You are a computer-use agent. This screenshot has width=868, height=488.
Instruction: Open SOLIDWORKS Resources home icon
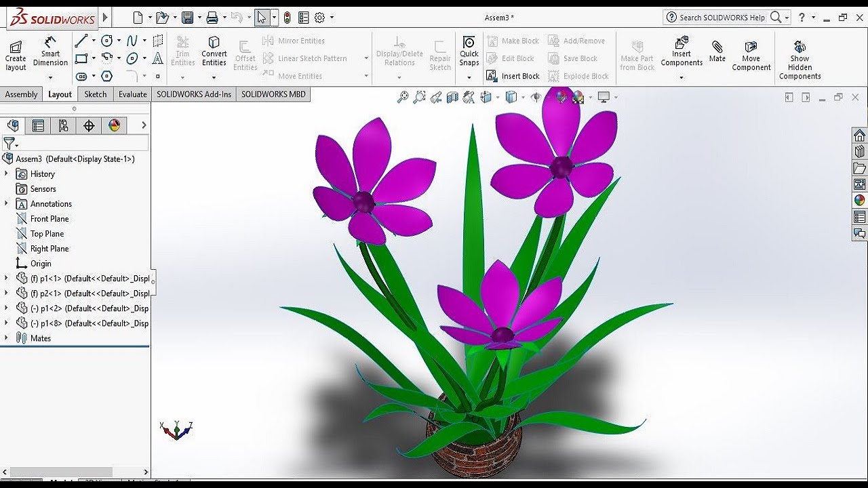[860, 135]
